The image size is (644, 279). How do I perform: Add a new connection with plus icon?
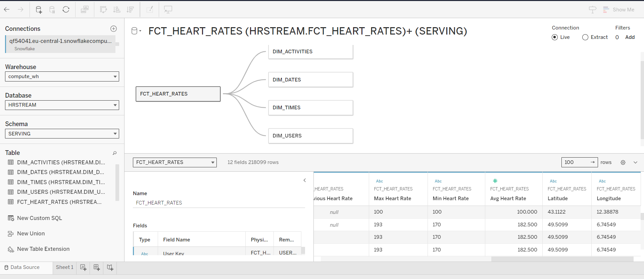[114, 29]
